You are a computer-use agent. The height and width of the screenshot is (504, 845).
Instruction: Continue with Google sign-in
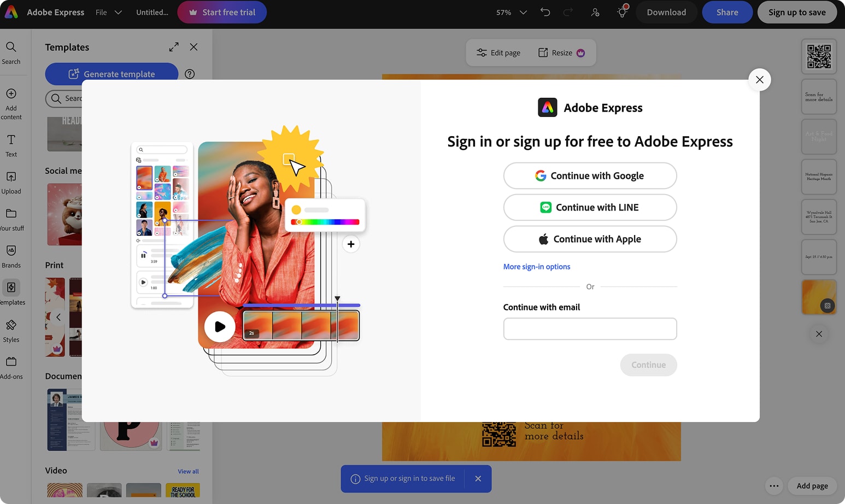coord(590,175)
